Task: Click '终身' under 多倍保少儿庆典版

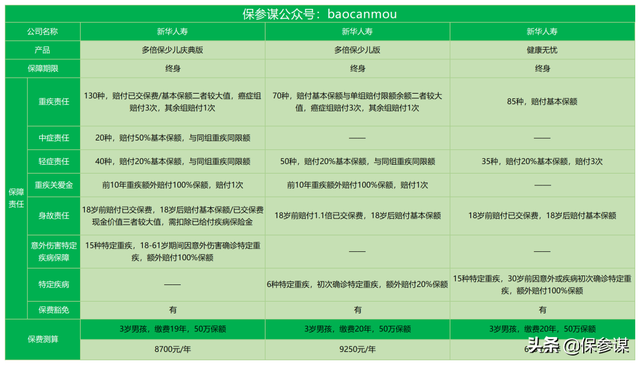Action: 172,68
